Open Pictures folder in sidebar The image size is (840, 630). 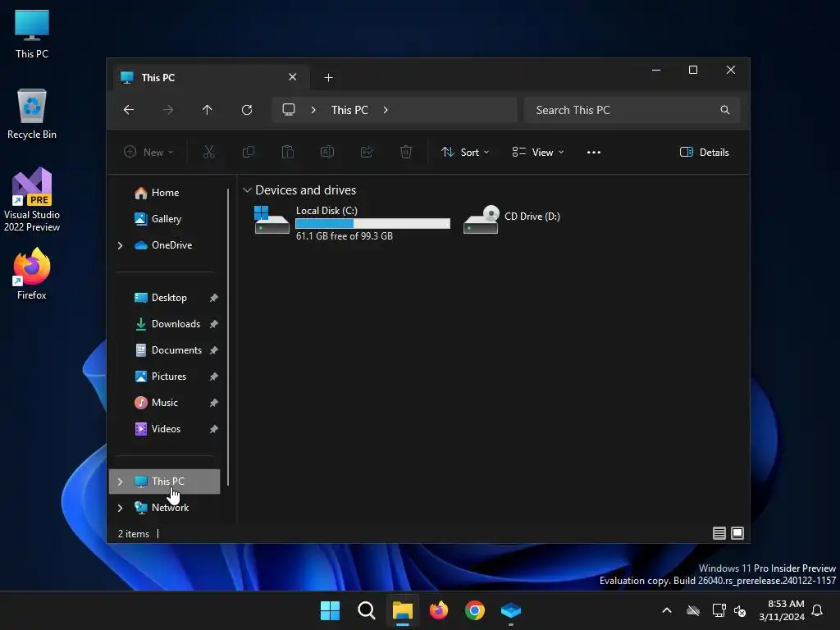169,377
